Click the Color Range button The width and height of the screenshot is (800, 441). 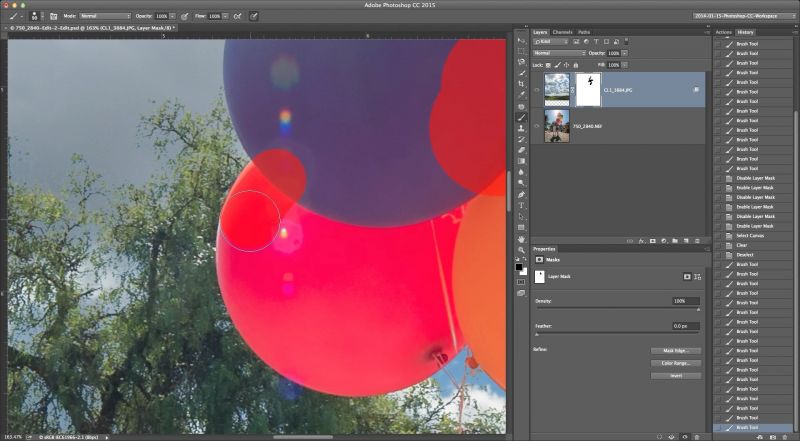[676, 363]
